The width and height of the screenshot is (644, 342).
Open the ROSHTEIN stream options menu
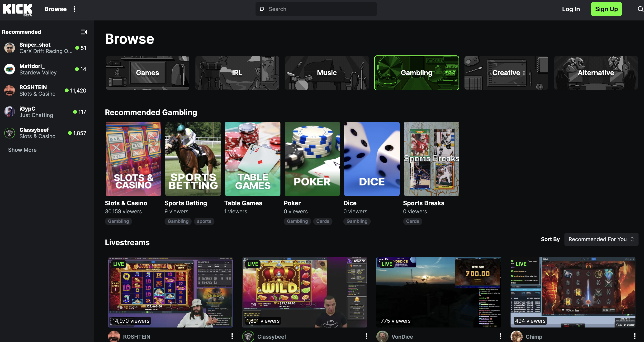tap(232, 336)
